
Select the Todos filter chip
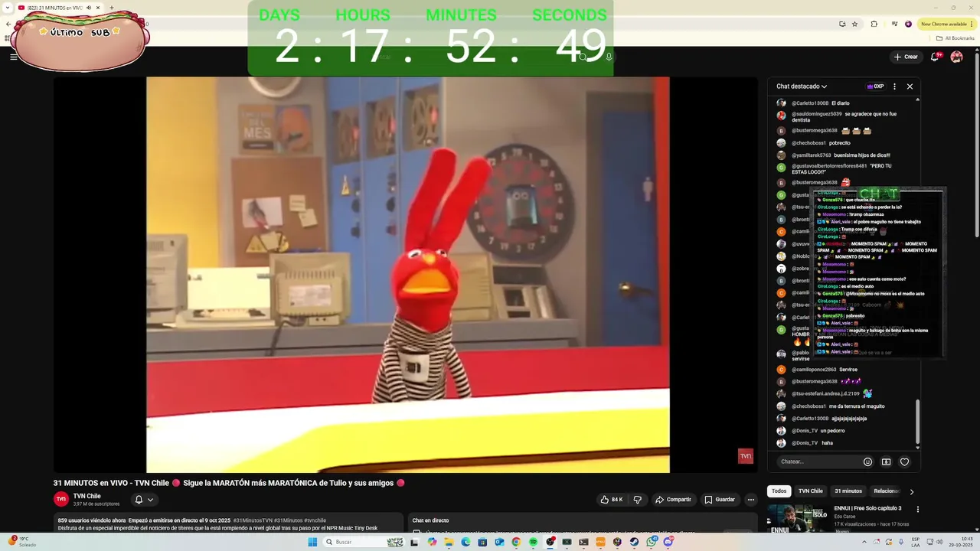(779, 491)
